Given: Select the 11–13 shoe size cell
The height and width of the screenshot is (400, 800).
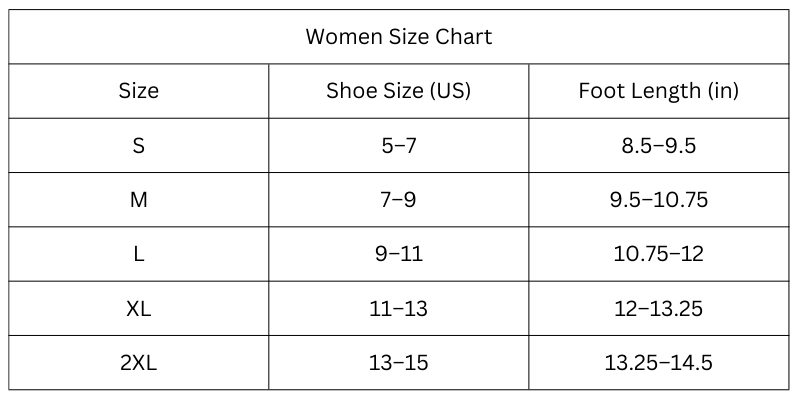Looking at the screenshot, I should pos(398,309).
